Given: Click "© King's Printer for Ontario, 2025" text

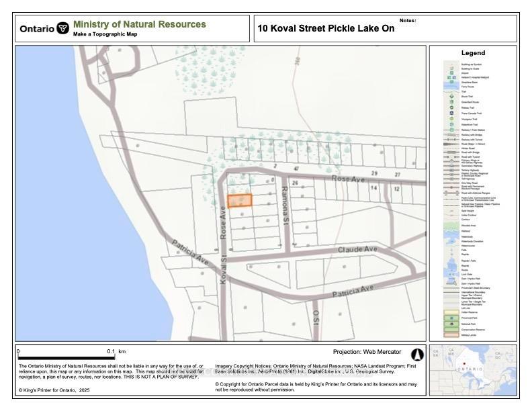Looking at the screenshot, I should click(54, 390).
